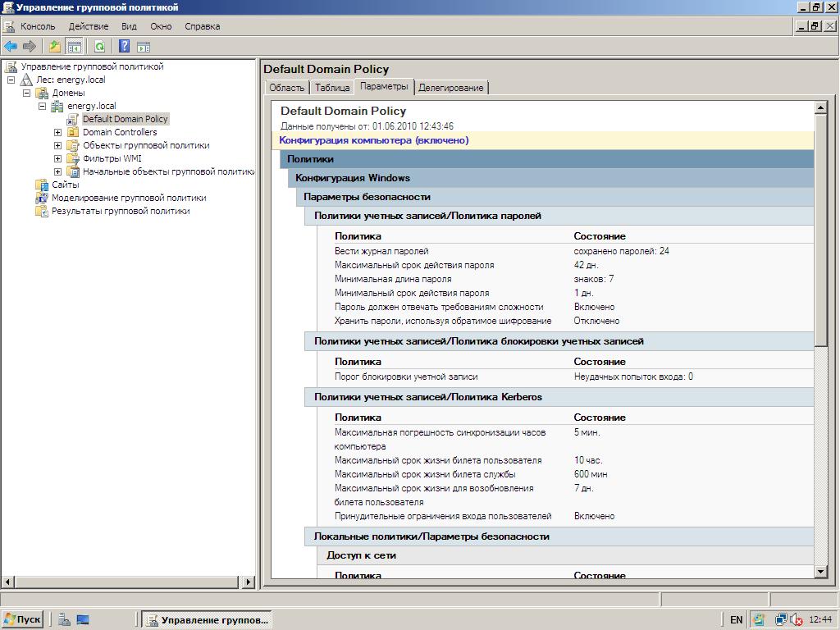The image size is (840, 630).
Task: Click the Up one level folder icon
Action: tap(55, 47)
